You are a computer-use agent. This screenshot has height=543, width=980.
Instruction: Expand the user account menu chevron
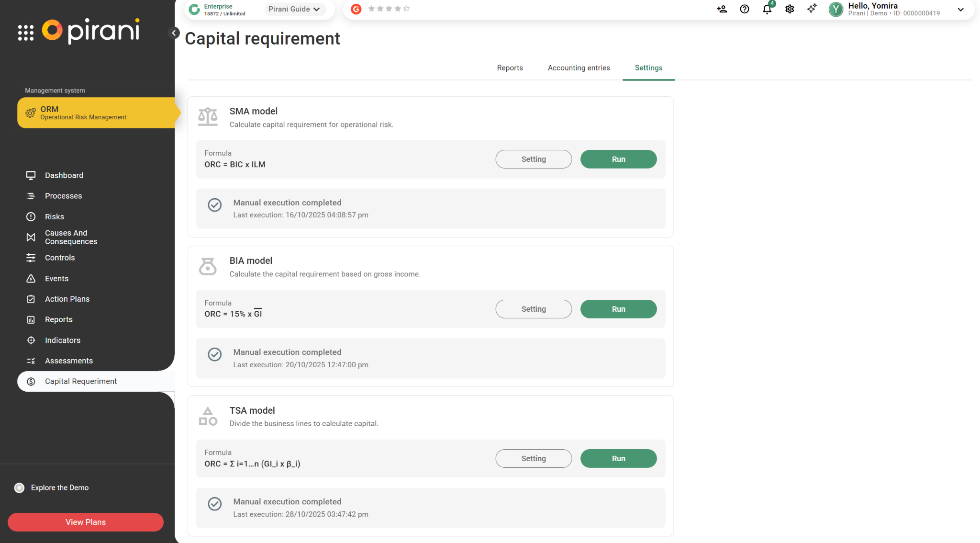click(960, 10)
